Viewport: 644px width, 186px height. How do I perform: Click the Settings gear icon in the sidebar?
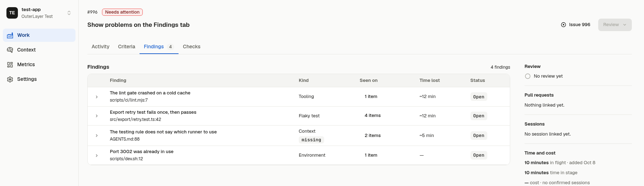coord(10,79)
